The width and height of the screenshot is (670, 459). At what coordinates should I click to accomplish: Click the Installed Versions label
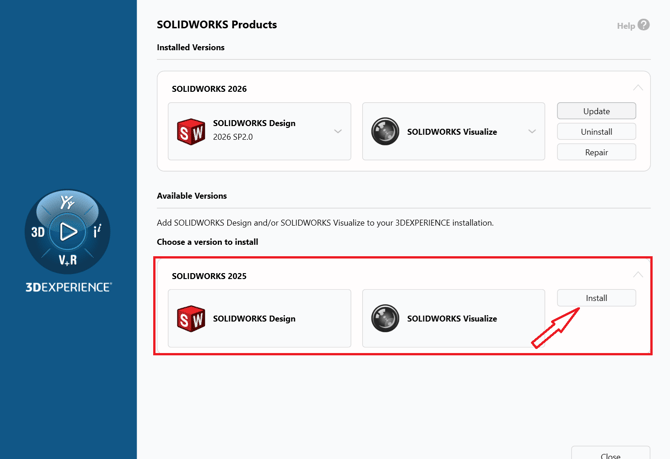pyautogui.click(x=191, y=47)
